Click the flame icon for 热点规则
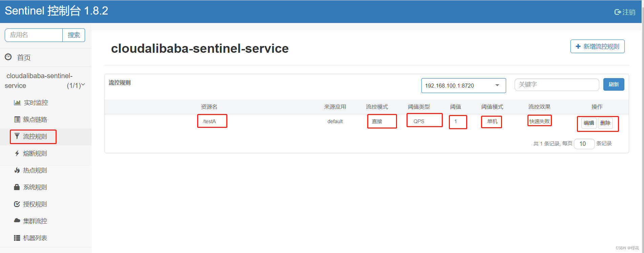This screenshot has width=644, height=253. coord(17,170)
